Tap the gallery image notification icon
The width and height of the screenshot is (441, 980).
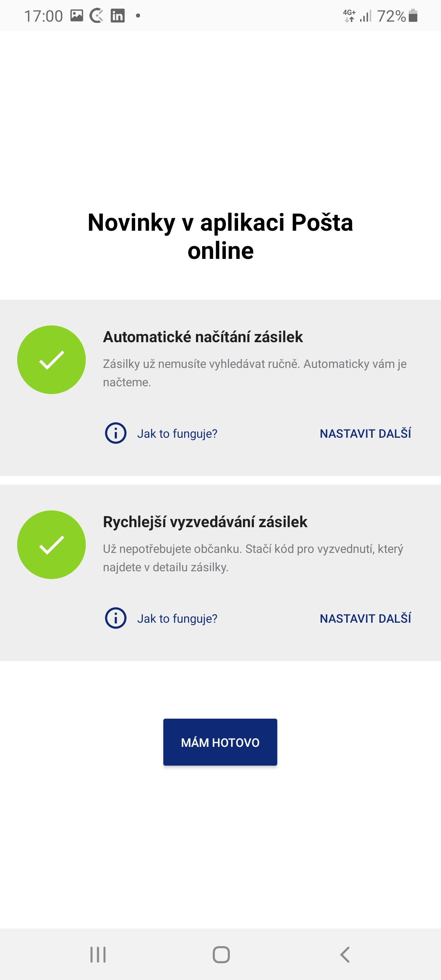pos(77,16)
